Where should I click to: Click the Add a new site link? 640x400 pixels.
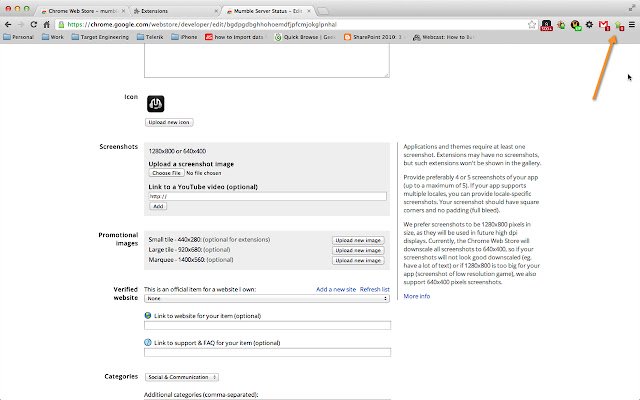(336, 289)
